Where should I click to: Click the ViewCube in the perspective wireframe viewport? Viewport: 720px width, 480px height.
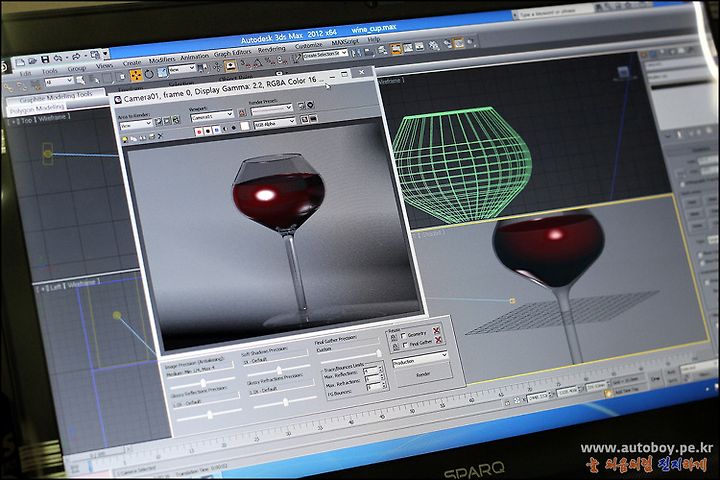point(623,72)
